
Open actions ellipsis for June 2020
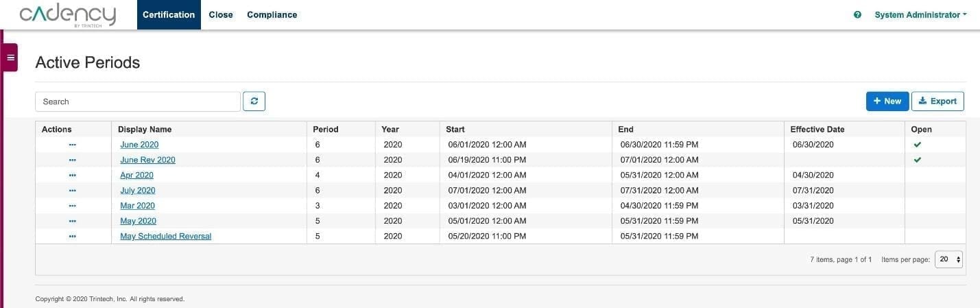[73, 145]
